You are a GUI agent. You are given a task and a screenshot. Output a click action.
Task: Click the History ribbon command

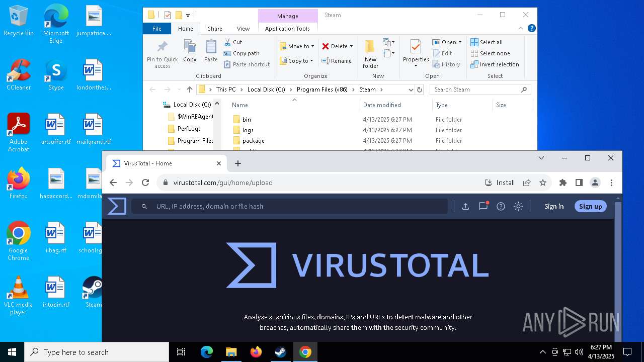click(446, 64)
